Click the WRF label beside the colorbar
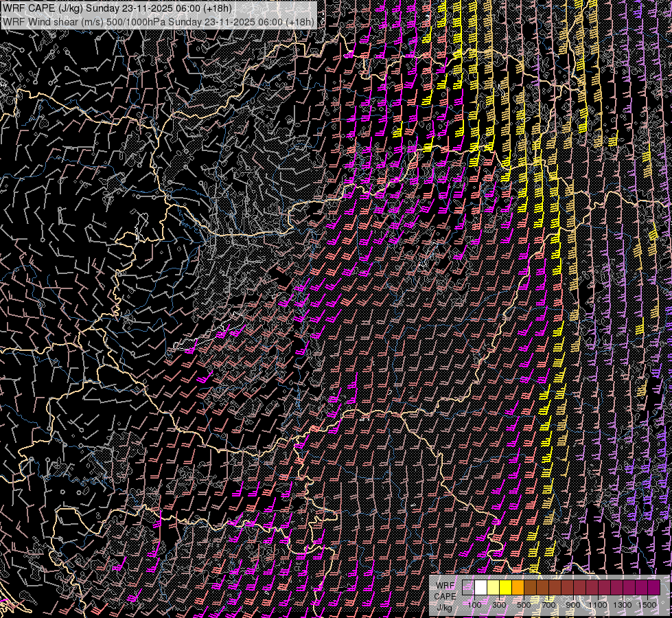The height and width of the screenshot is (618, 672). pos(445,585)
